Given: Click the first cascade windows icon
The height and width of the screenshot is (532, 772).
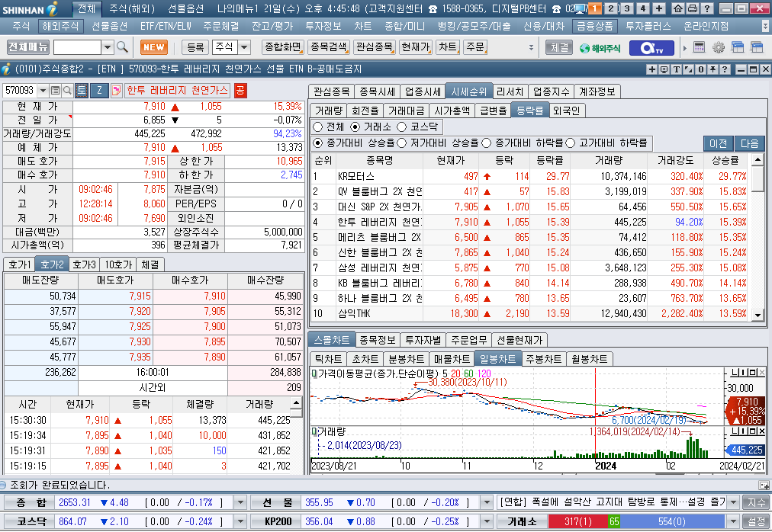Looking at the screenshot, I should click(738, 47).
